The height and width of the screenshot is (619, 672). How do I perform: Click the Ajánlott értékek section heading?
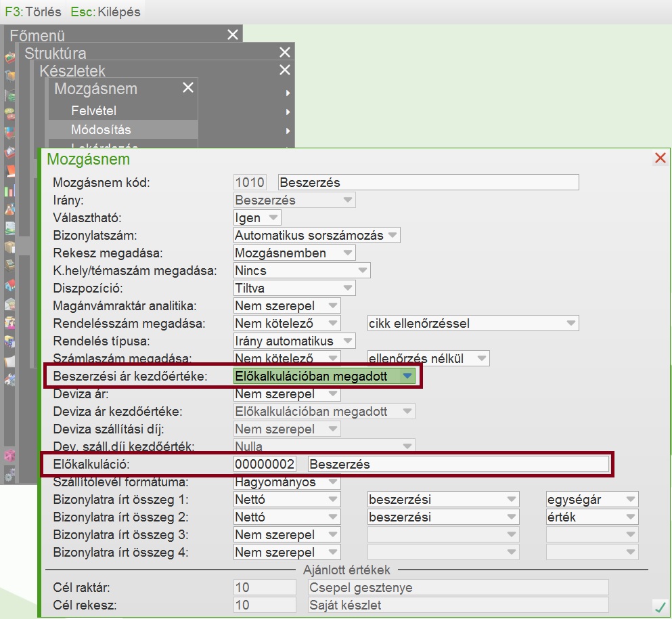[x=346, y=570]
